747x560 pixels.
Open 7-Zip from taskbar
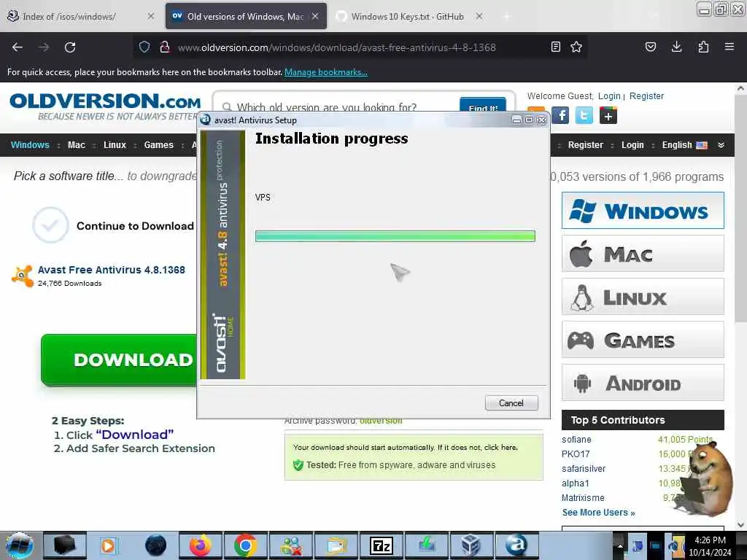point(382,545)
